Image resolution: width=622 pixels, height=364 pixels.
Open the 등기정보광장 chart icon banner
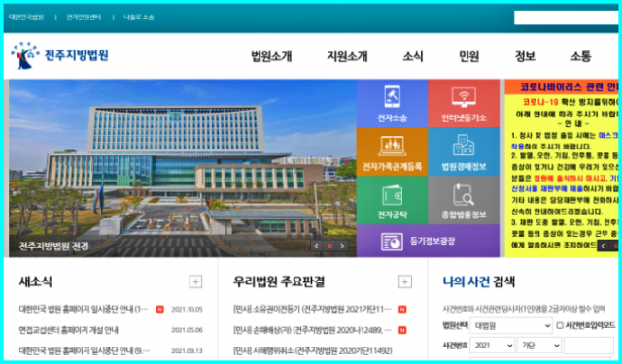pos(428,241)
